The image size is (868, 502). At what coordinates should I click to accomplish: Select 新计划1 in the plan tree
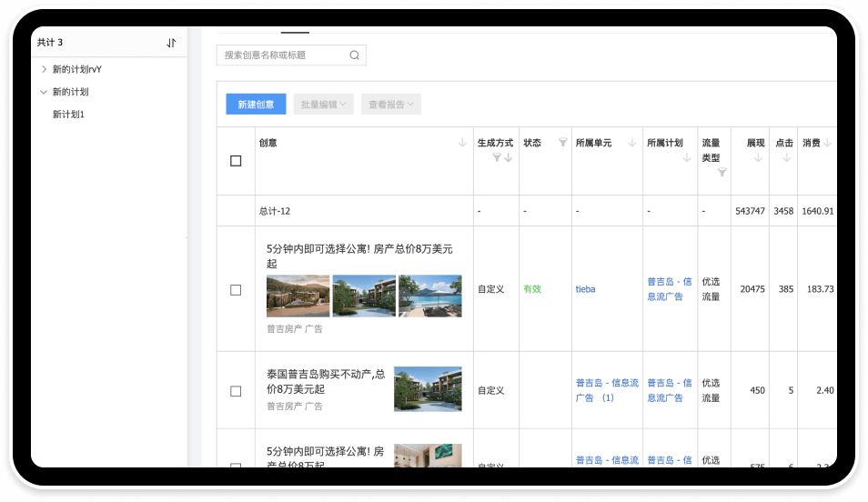pyautogui.click(x=68, y=115)
